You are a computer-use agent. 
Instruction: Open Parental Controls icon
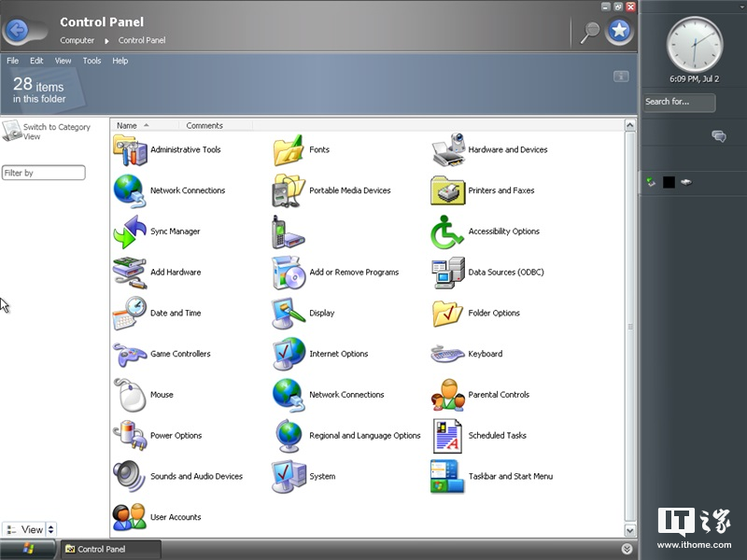tap(447, 395)
